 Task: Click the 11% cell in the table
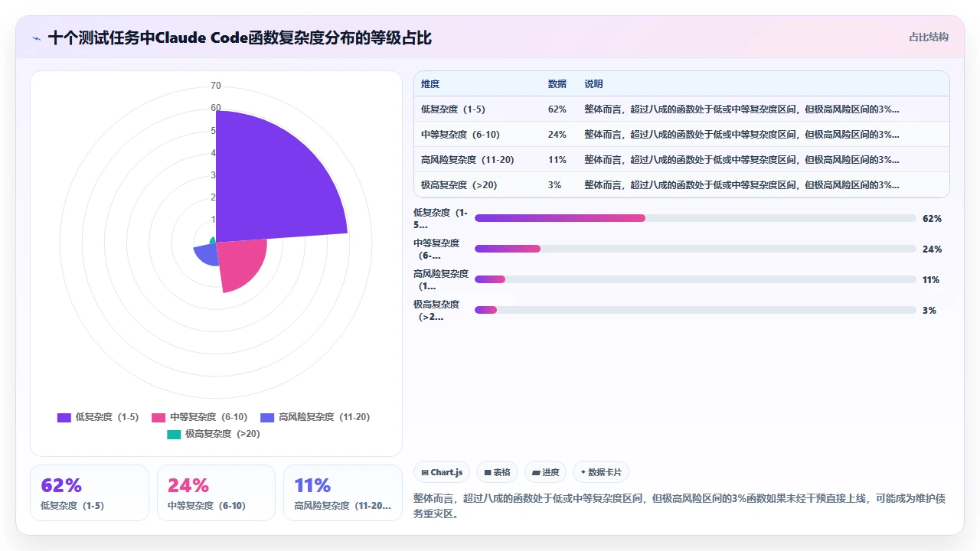click(557, 160)
